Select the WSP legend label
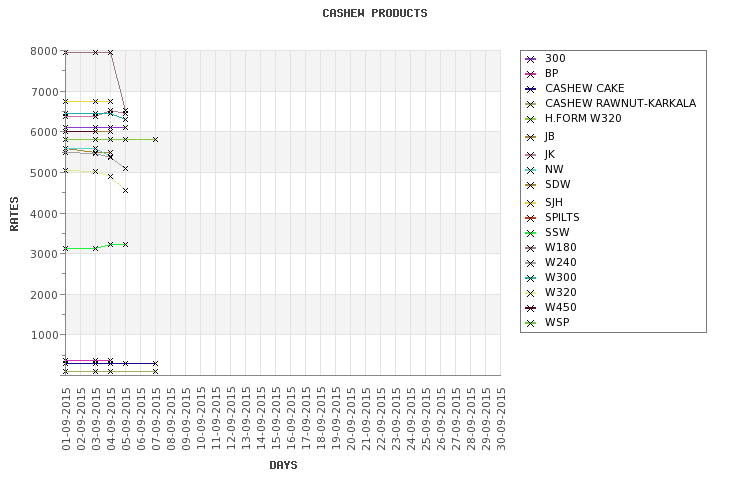The width and height of the screenshot is (750, 500). coord(557,322)
